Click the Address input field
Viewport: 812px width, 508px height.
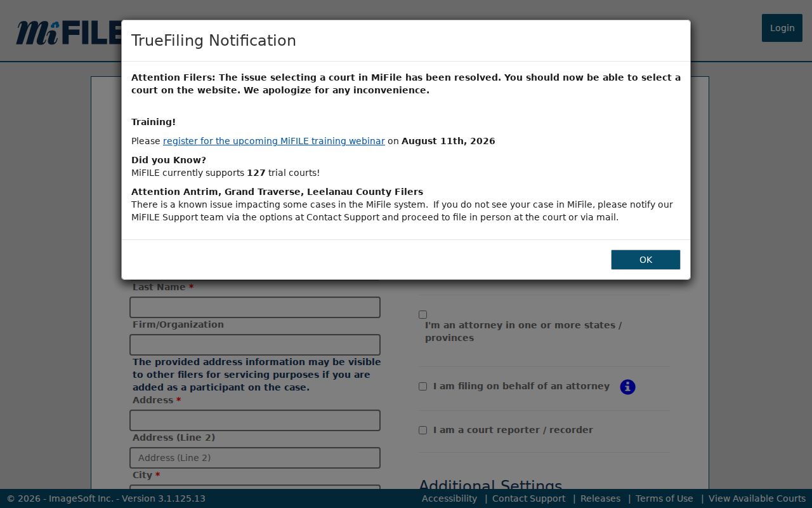255,420
